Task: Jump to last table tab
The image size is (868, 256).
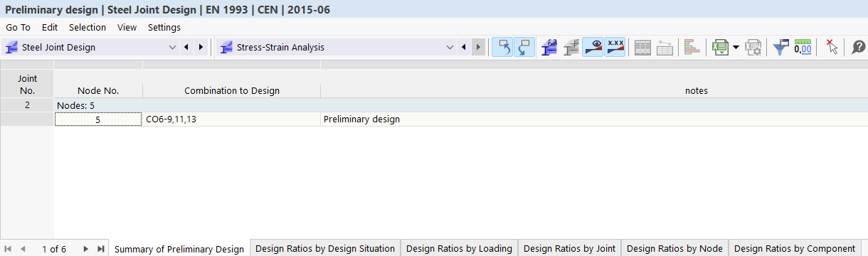Action: (100, 249)
